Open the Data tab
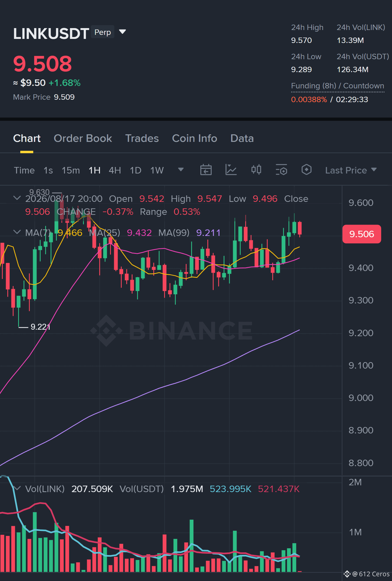The image size is (392, 581). [x=242, y=138]
